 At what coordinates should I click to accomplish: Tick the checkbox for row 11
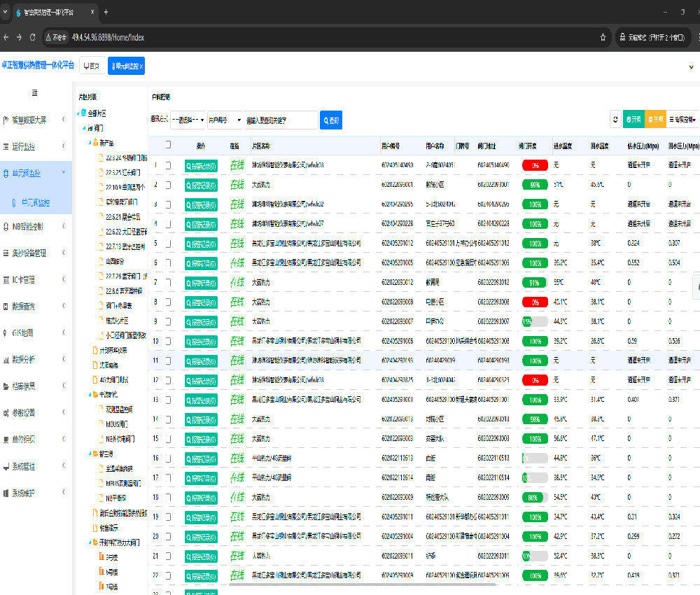(x=168, y=360)
